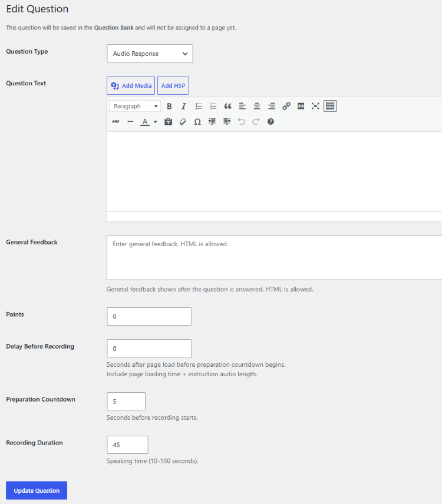442x504 pixels.
Task: Focus the Recording Duration field
Action: tap(127, 445)
